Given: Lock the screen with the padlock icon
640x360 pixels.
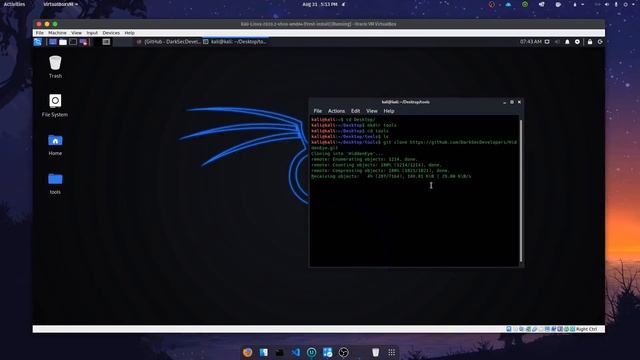Looking at the screenshot, I should tap(590, 42).
